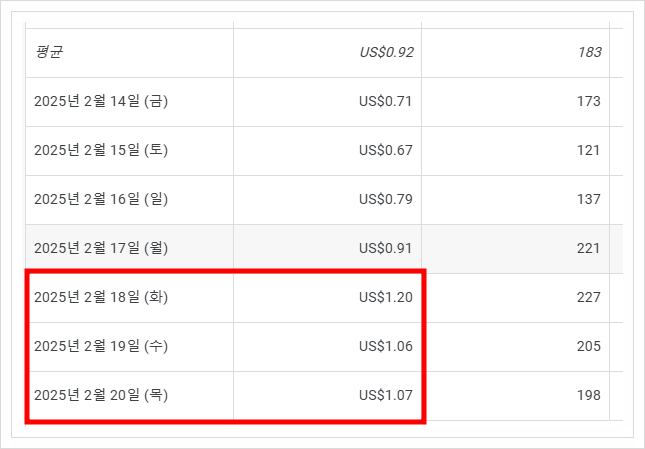Click the 2025년 2월 16일 (일) date cell
This screenshot has width=645, height=449.
point(101,199)
